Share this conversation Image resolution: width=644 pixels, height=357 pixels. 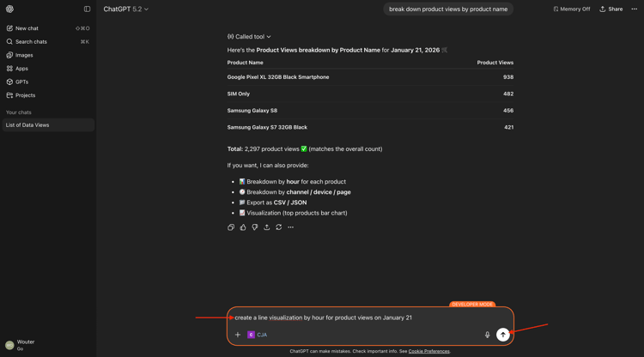(x=611, y=9)
